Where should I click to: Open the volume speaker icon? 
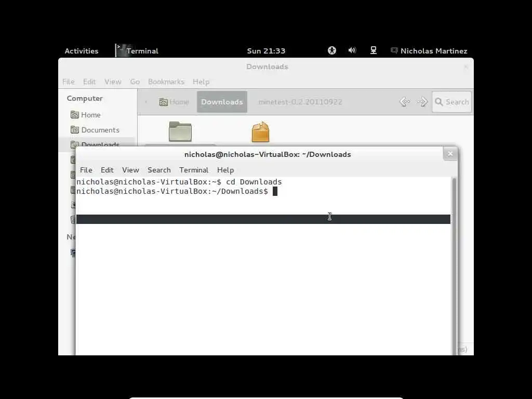(x=352, y=50)
